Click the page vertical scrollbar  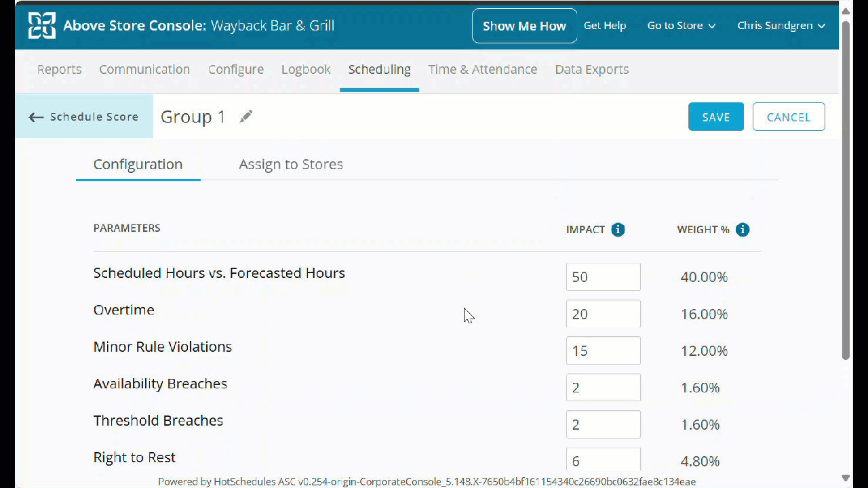pyautogui.click(x=846, y=190)
